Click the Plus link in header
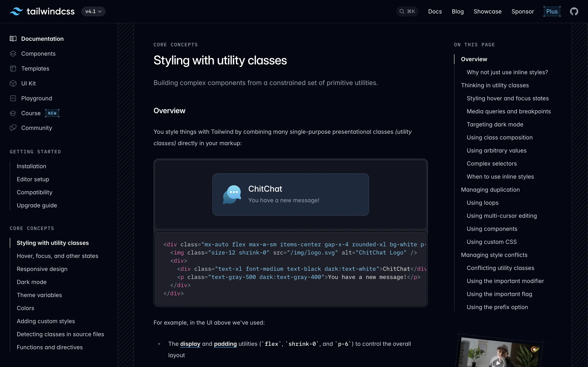This screenshot has width=588, height=367. click(x=552, y=11)
